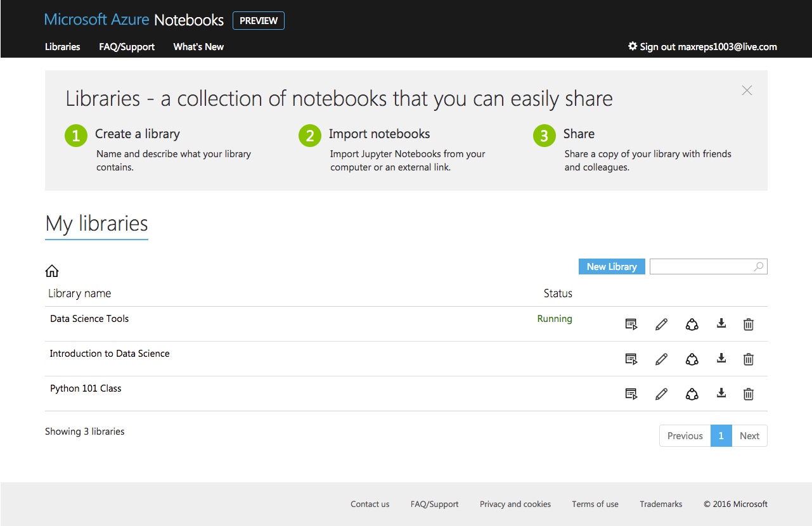The image size is (812, 526).
Task: Click the search magnifier icon
Action: pos(758,267)
